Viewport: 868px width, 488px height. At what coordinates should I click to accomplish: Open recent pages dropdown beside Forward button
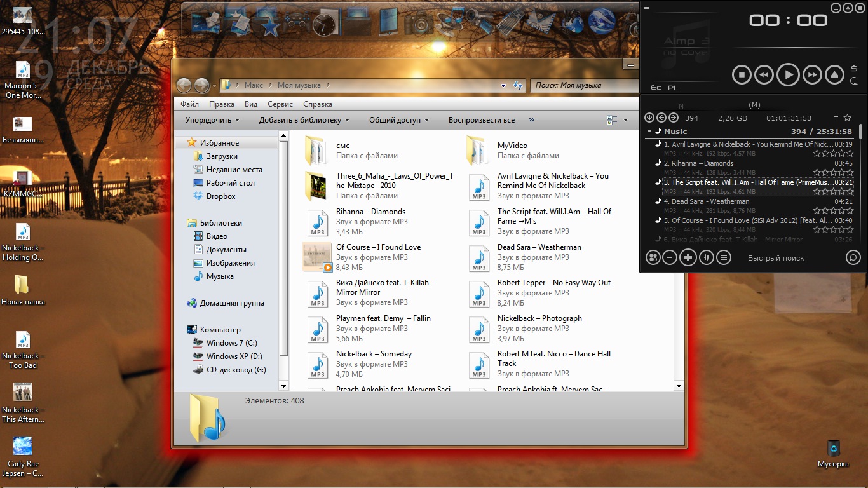(214, 86)
